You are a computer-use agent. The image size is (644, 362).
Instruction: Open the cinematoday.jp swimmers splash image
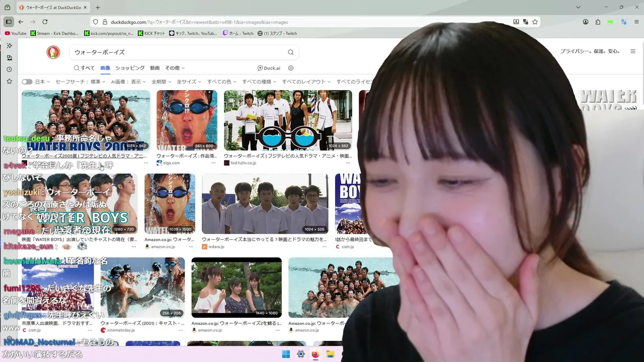(142, 288)
